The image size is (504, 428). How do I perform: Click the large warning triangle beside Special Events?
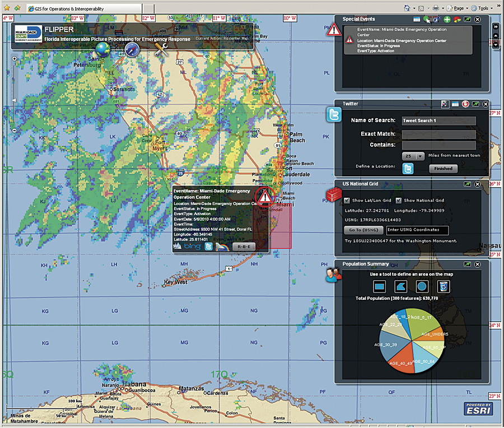click(334, 30)
